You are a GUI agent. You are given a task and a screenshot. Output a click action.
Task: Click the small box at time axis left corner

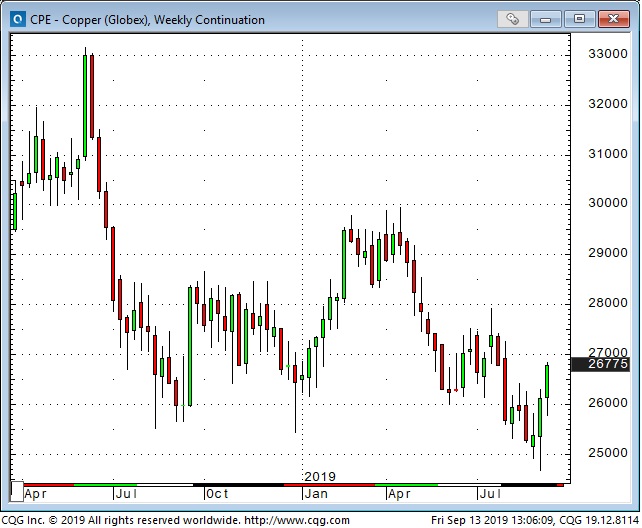coord(17,492)
